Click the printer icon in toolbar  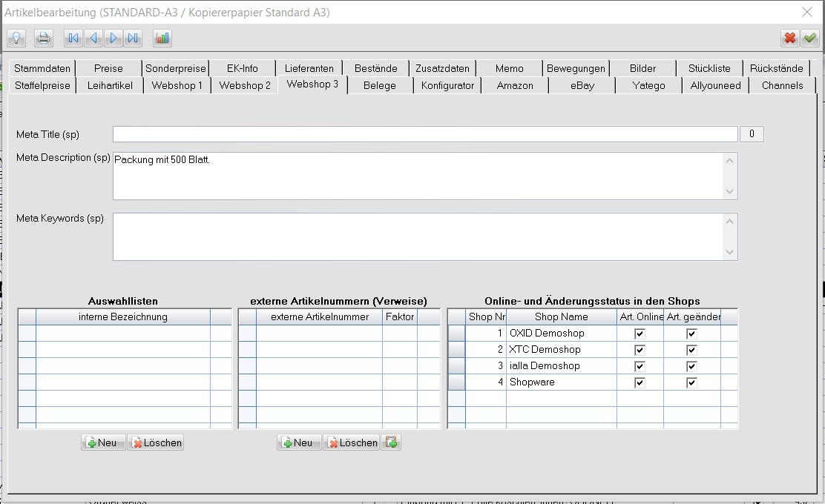pyautogui.click(x=44, y=38)
